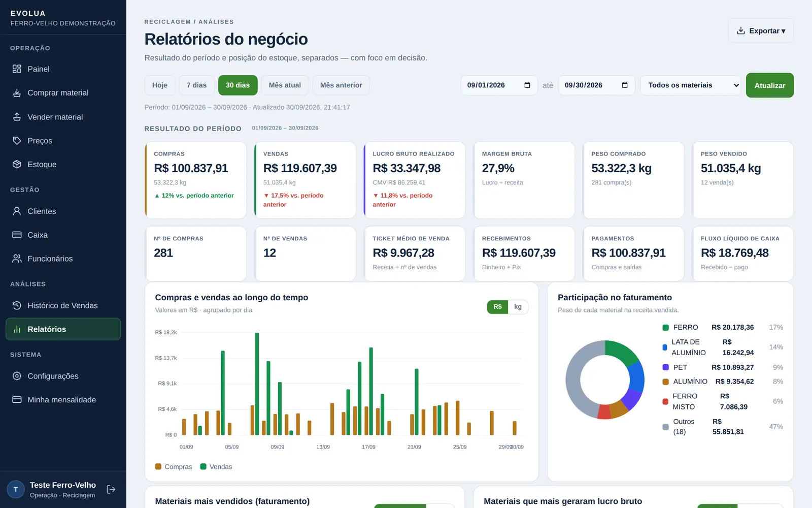The image size is (812, 508).
Task: Open Estoque box icon
Action: 17,165
